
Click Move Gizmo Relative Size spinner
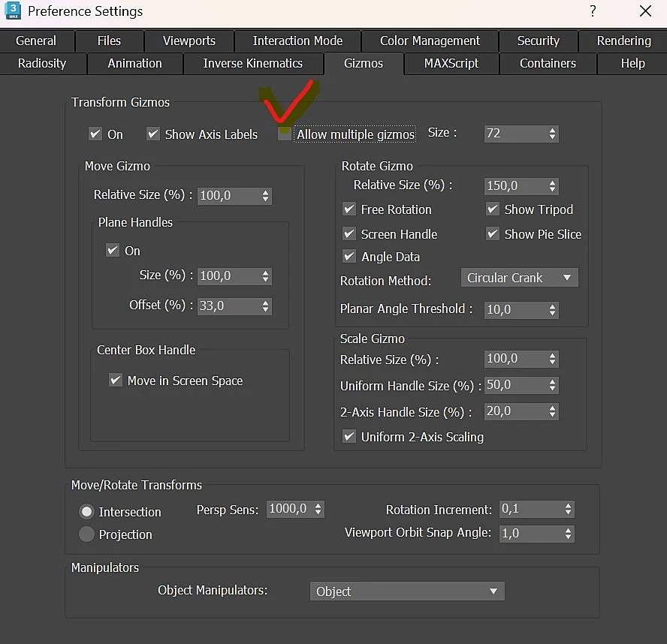[x=265, y=196]
